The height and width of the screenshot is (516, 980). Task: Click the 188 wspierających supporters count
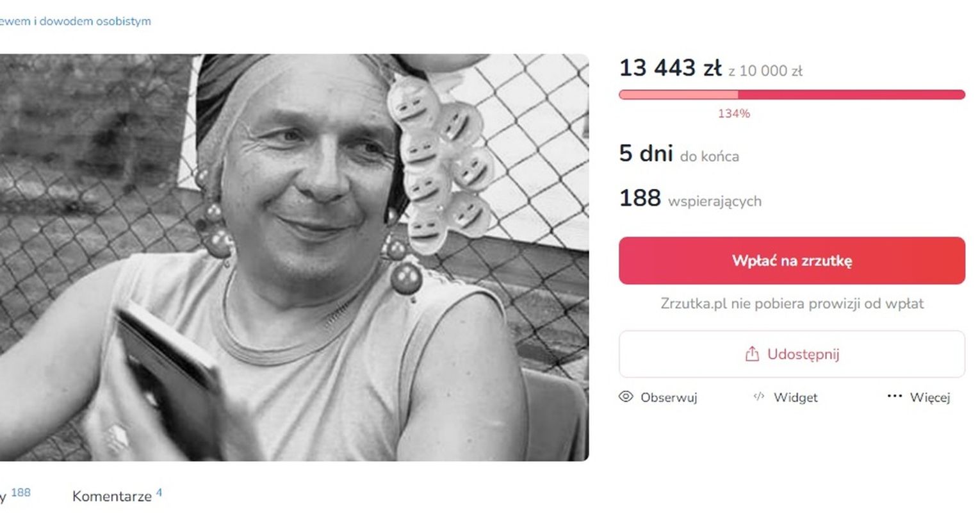tap(690, 198)
